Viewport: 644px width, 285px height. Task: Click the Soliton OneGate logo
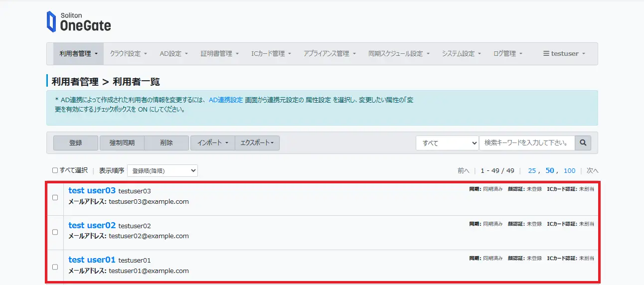(79, 22)
